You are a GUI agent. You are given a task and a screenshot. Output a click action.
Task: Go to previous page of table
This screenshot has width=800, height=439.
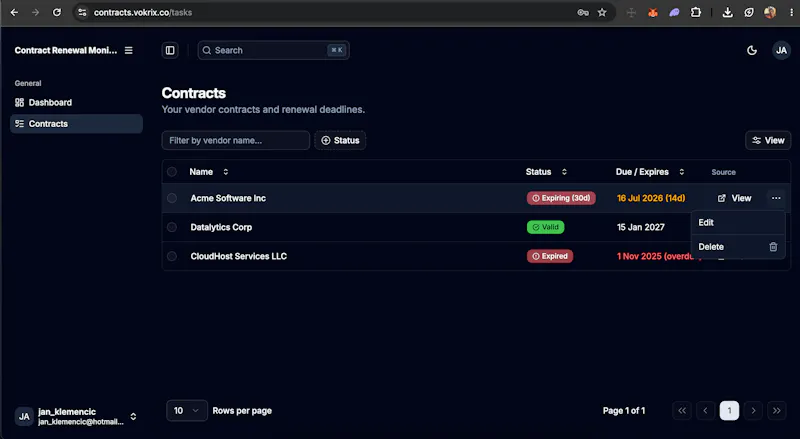[705, 410]
